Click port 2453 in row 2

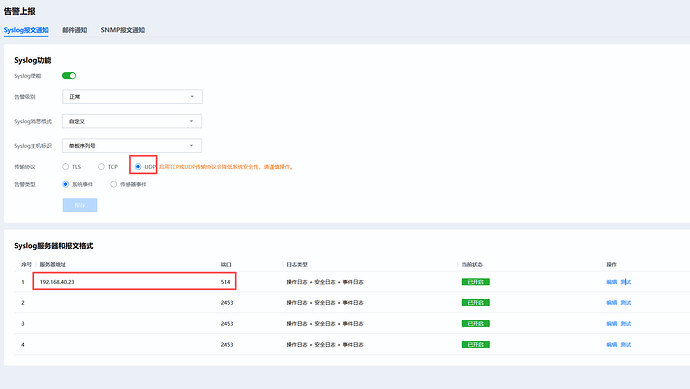pos(227,303)
